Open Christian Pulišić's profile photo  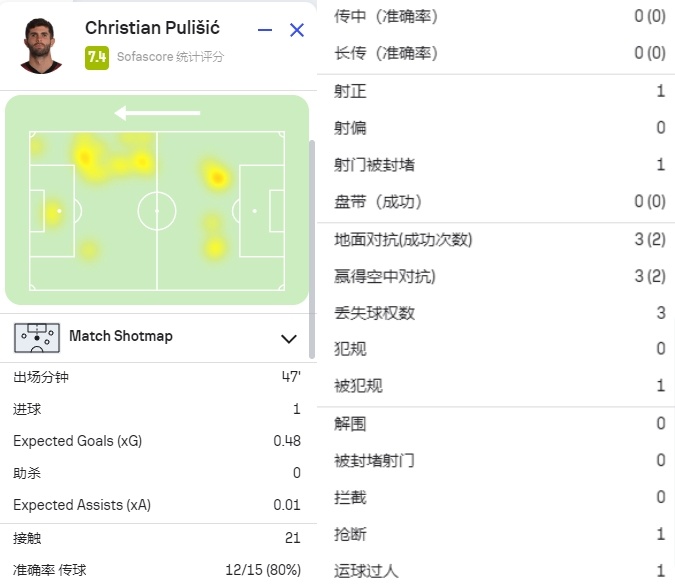[41, 46]
